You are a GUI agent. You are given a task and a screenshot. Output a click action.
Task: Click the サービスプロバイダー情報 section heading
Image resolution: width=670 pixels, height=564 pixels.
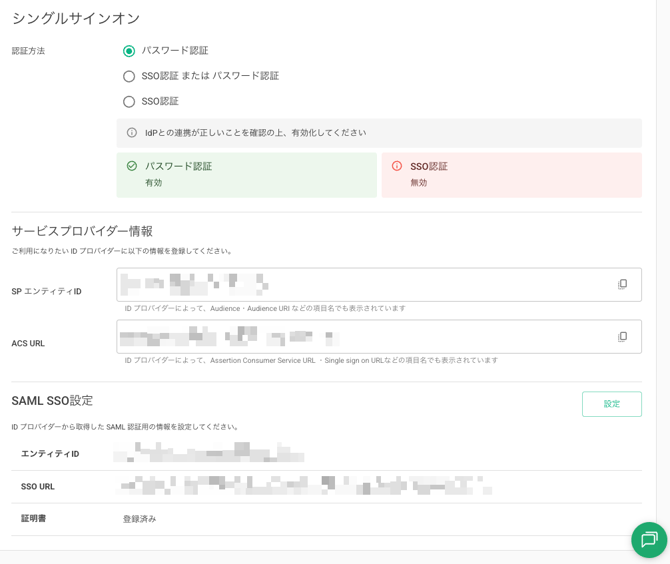[x=82, y=231]
